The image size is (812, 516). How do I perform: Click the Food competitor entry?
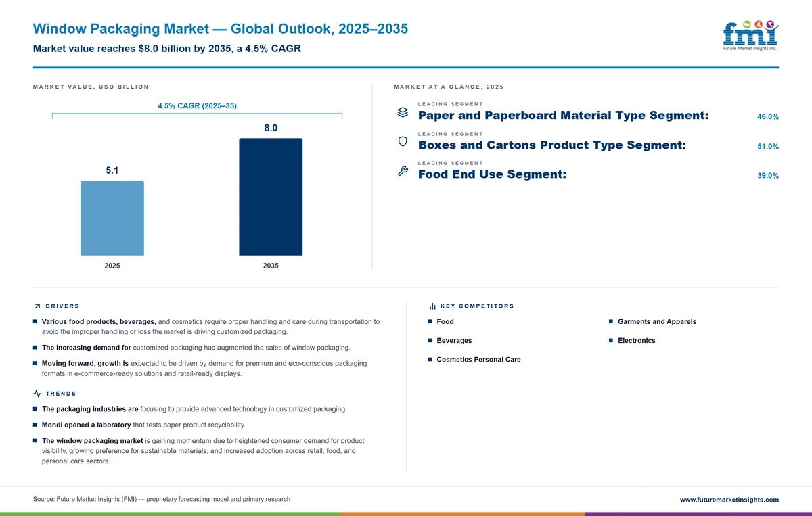click(445, 322)
